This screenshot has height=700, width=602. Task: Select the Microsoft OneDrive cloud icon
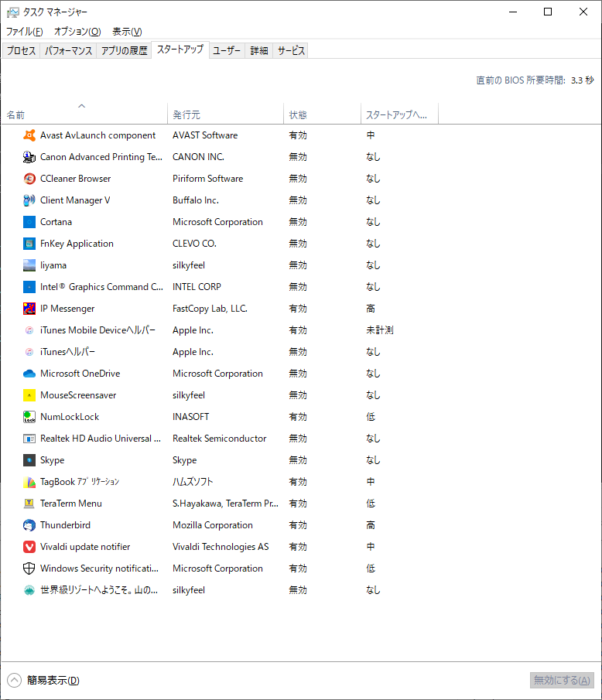(29, 374)
